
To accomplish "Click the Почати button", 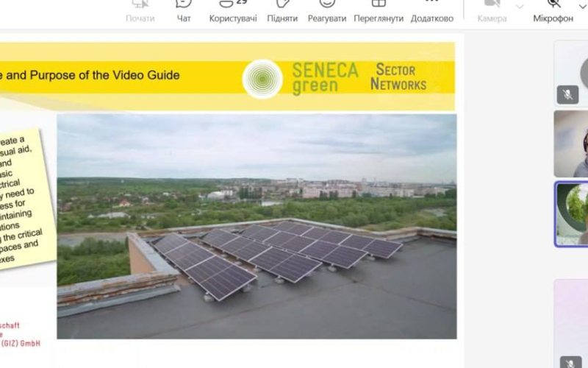I will coord(140,11).
